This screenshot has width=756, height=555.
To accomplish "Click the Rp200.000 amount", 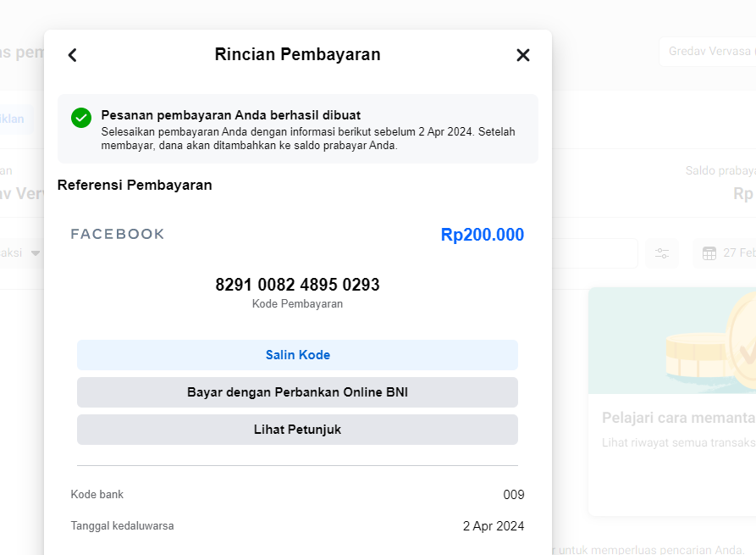I will click(482, 235).
